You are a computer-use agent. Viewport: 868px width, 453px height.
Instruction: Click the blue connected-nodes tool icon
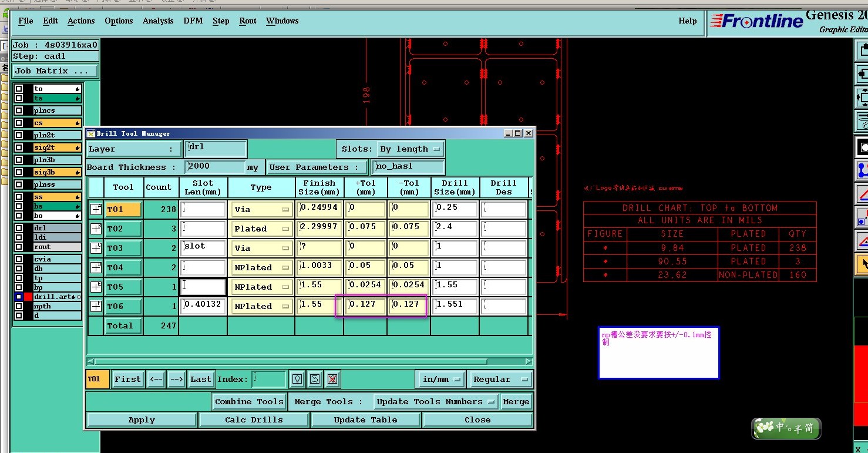[x=862, y=170]
